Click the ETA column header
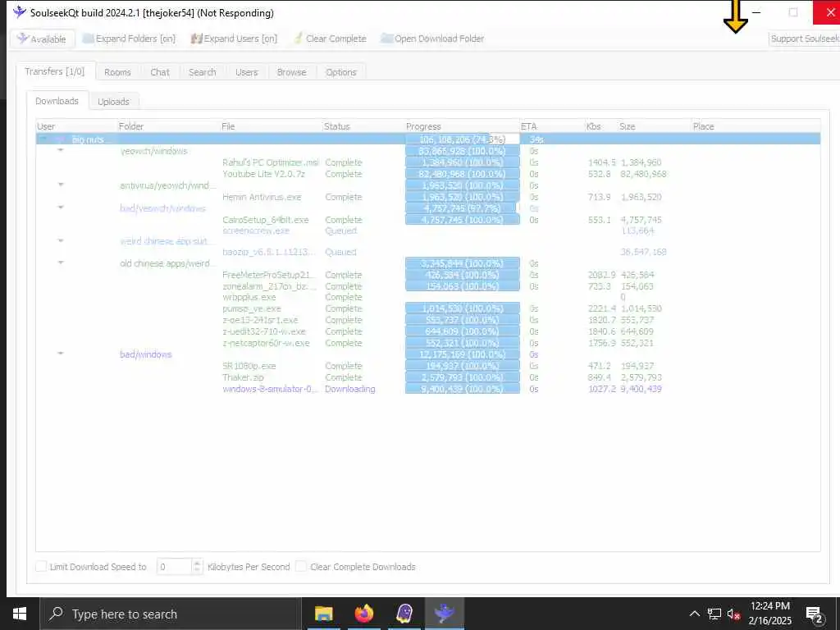 point(552,126)
